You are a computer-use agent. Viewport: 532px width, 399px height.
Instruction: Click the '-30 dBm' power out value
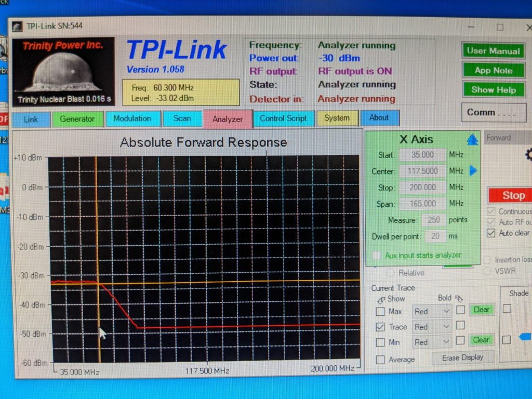pyautogui.click(x=339, y=58)
